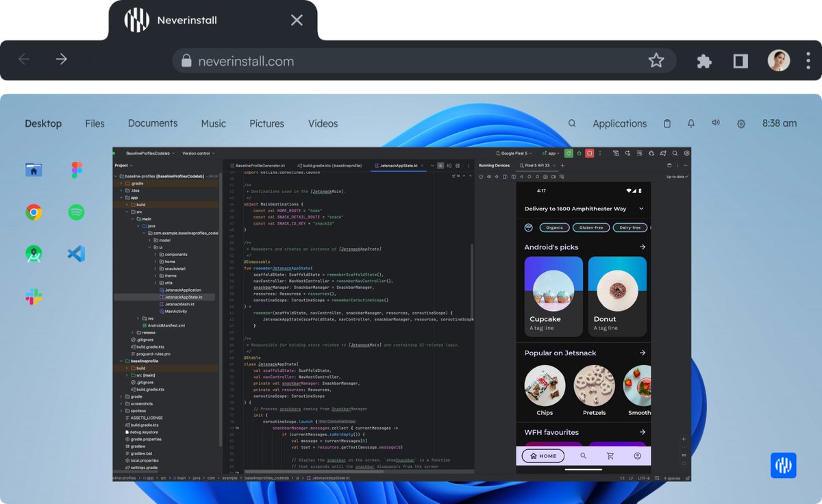The height and width of the screenshot is (504, 822).
Task: Open Cupcake snack card
Action: click(553, 297)
